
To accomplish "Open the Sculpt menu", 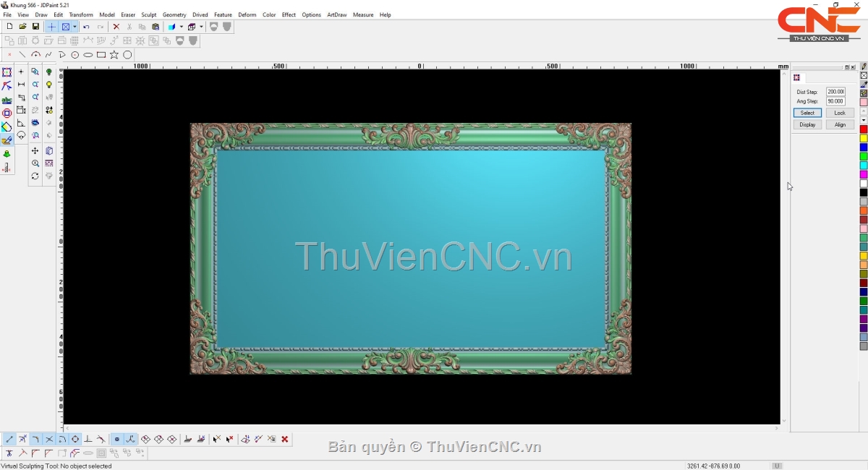I will [149, 14].
